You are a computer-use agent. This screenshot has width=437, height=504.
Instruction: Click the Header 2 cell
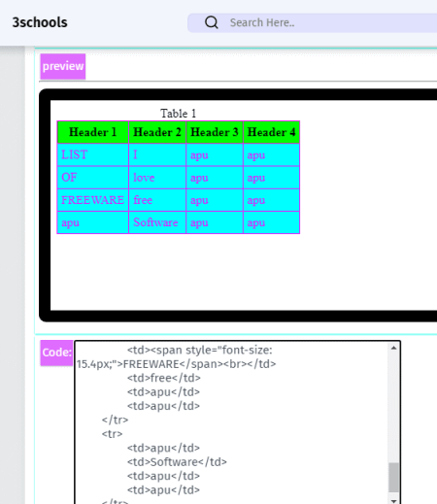click(157, 132)
